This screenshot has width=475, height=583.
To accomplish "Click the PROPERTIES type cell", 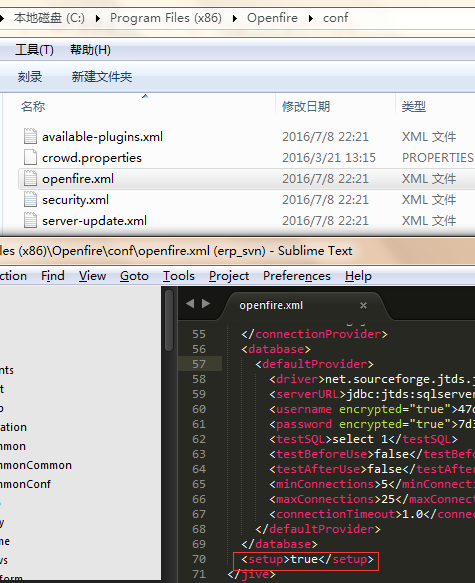I will click(x=438, y=158).
